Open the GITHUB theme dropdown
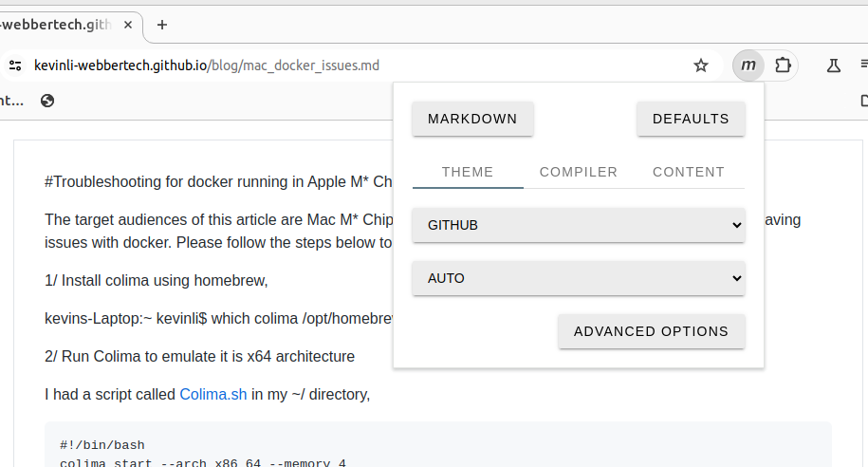 [579, 225]
